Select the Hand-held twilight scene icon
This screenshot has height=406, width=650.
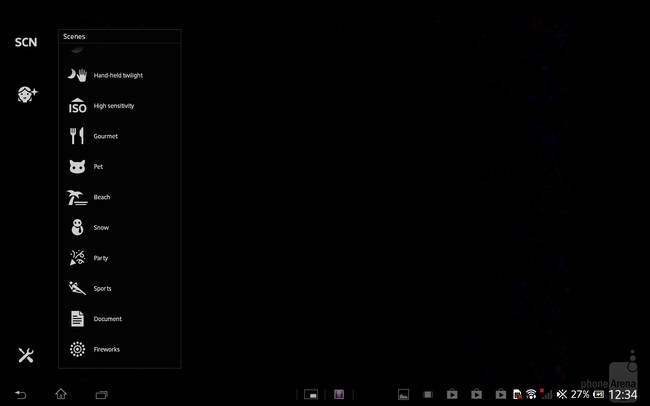click(x=77, y=75)
